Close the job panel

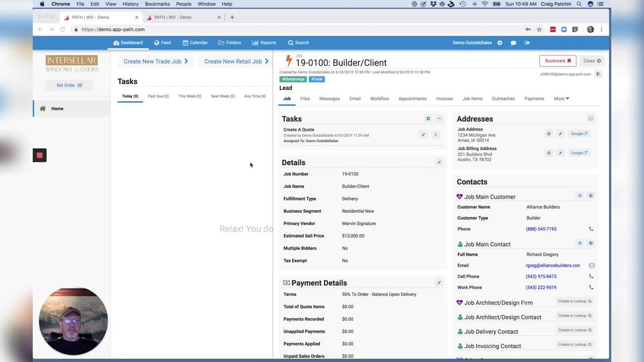592,61
